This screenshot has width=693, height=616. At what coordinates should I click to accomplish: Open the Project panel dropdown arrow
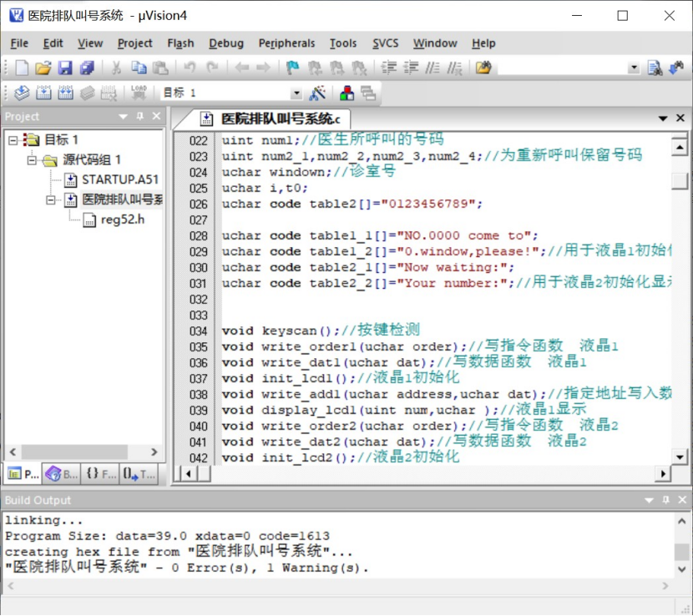pos(123,117)
